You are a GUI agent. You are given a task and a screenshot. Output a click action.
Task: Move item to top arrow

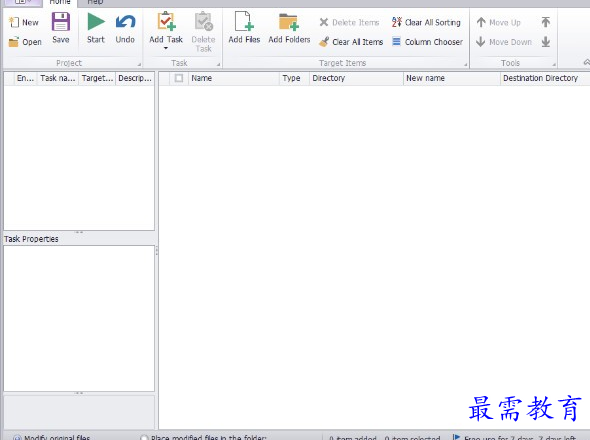click(x=546, y=22)
